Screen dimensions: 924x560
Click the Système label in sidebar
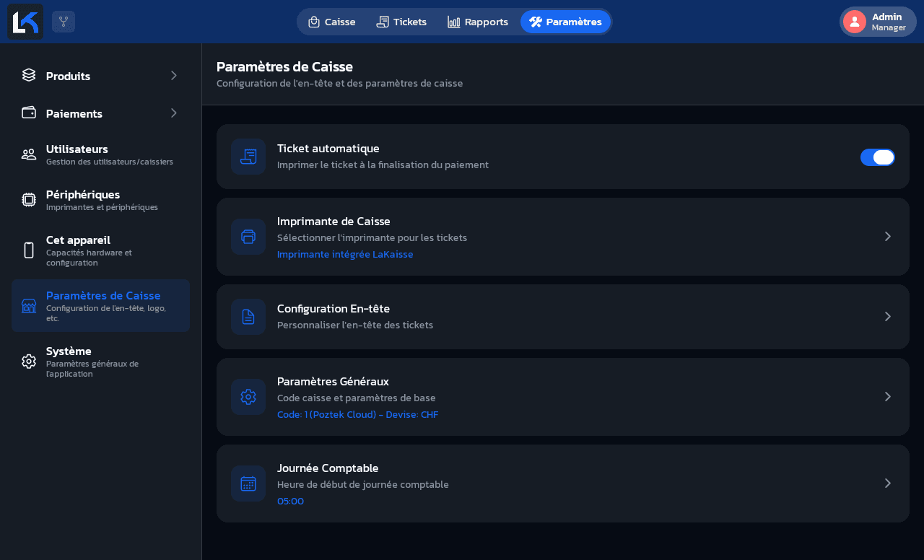(69, 351)
